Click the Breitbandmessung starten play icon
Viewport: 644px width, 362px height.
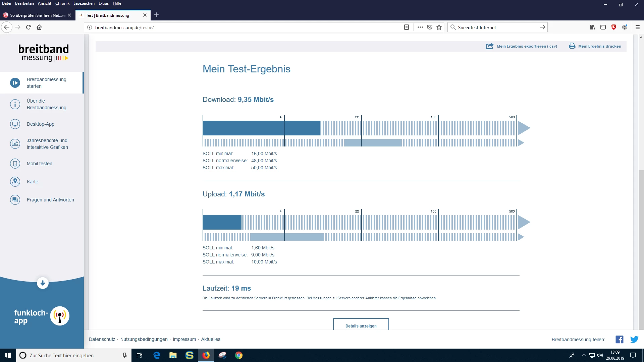coord(15,83)
